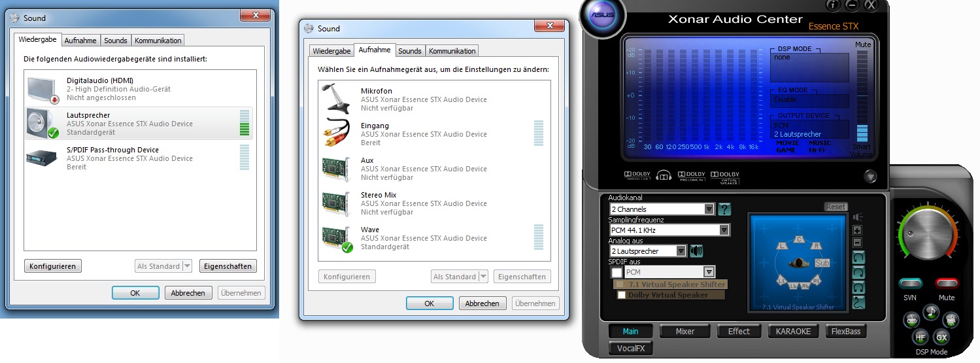Click the Smart Volume level meter

click(x=864, y=95)
